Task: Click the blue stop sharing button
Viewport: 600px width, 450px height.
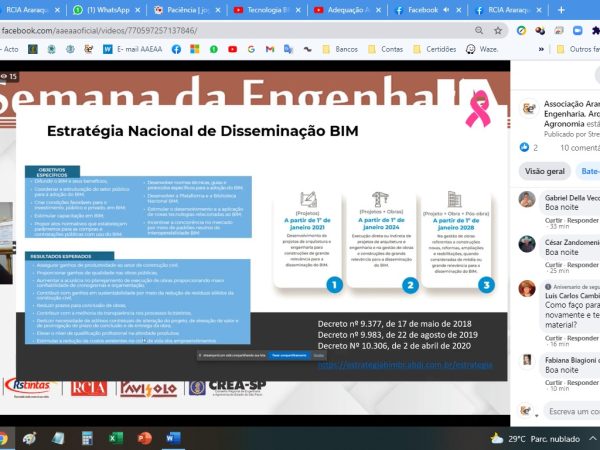Action: 289,355
